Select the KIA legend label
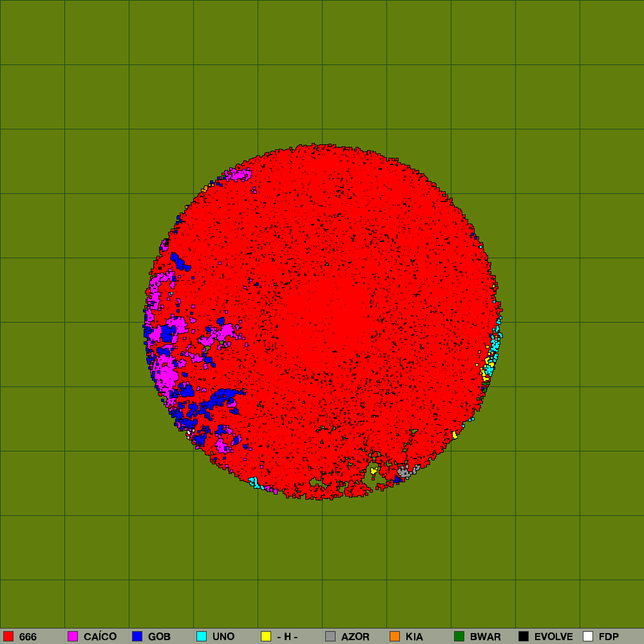The height and width of the screenshot is (644, 644). pyautogui.click(x=414, y=637)
